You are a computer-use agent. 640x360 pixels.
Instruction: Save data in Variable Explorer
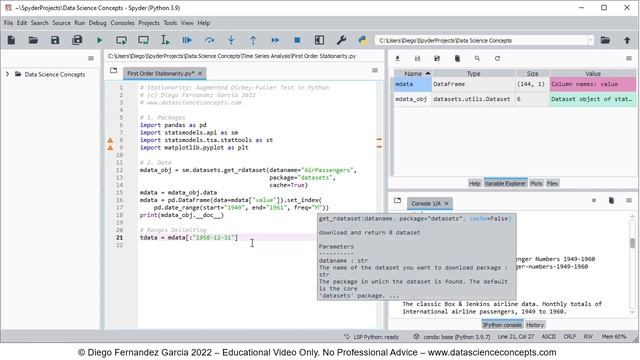[x=417, y=58]
